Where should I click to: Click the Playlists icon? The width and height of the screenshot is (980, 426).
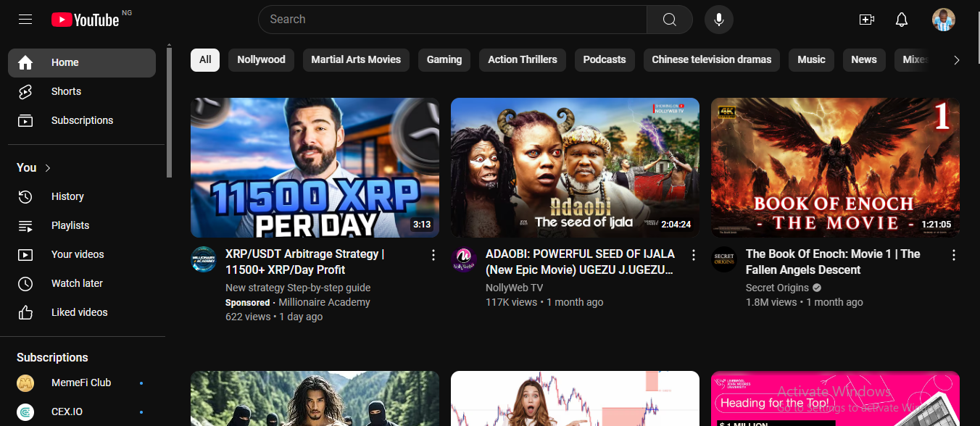pyautogui.click(x=25, y=225)
